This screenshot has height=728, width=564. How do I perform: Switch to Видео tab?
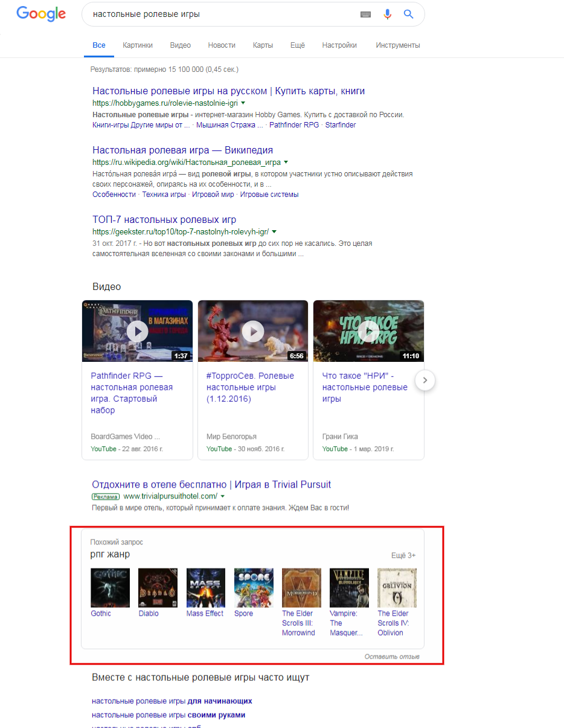pyautogui.click(x=181, y=45)
